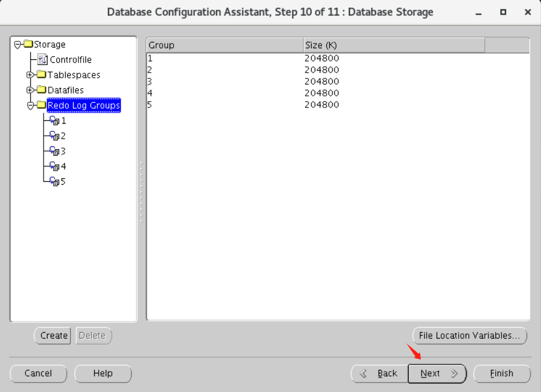Click Group 3 cell in table

point(225,81)
